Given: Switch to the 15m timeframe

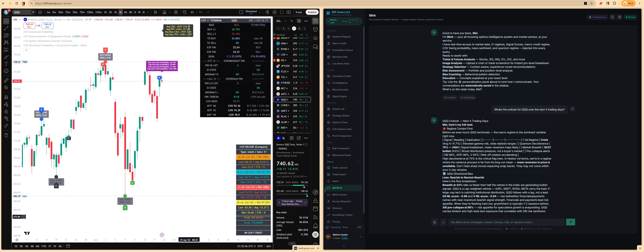Looking at the screenshot, I should pos(68,12).
